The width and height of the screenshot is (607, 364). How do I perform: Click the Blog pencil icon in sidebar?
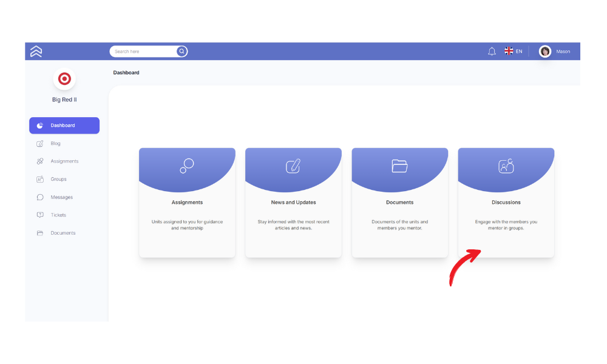(40, 144)
